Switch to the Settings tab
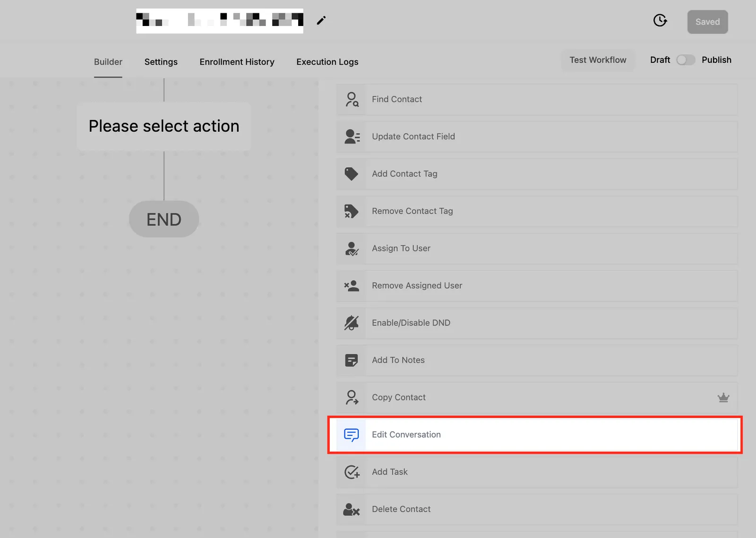The image size is (756, 538). click(161, 62)
